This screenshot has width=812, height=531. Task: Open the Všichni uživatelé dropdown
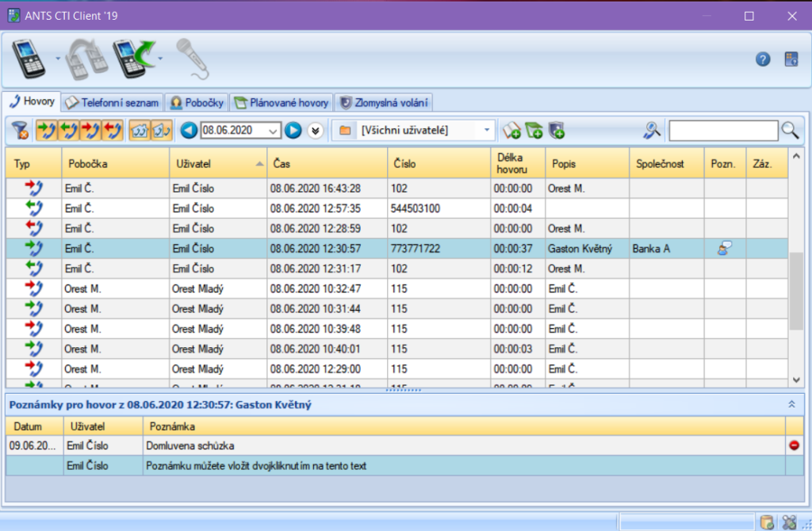(x=486, y=130)
